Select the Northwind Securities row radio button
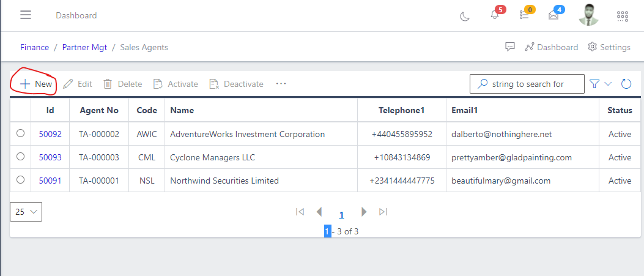644x276 pixels. pyautogui.click(x=20, y=179)
